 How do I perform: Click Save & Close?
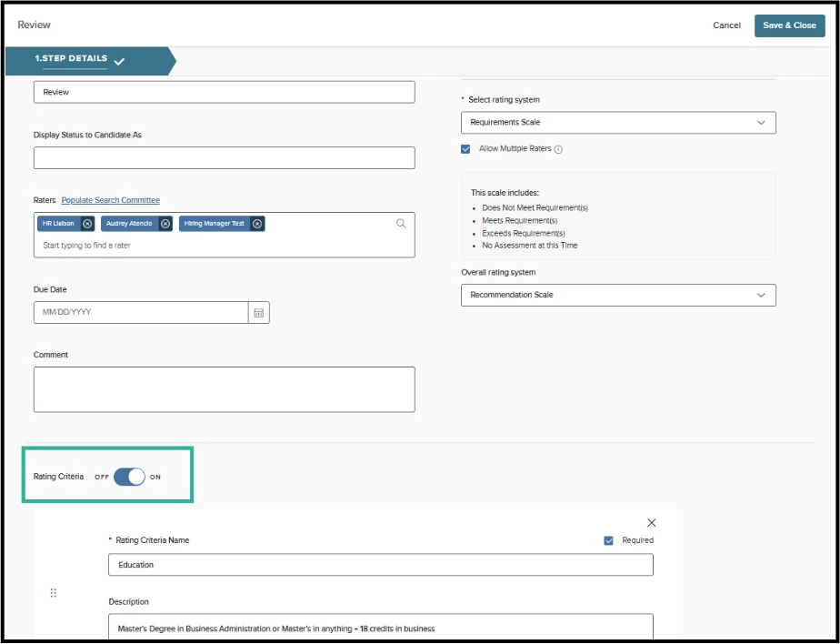coord(790,25)
